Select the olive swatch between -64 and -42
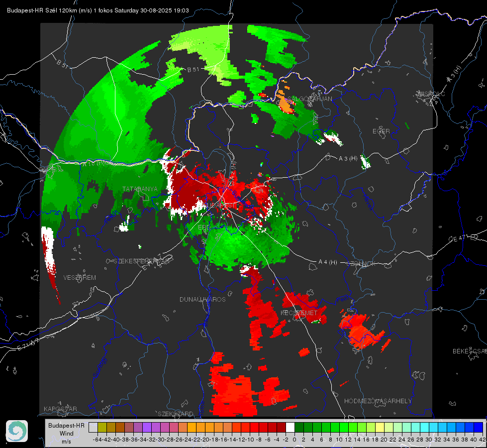487x448 pixels. click(102, 428)
